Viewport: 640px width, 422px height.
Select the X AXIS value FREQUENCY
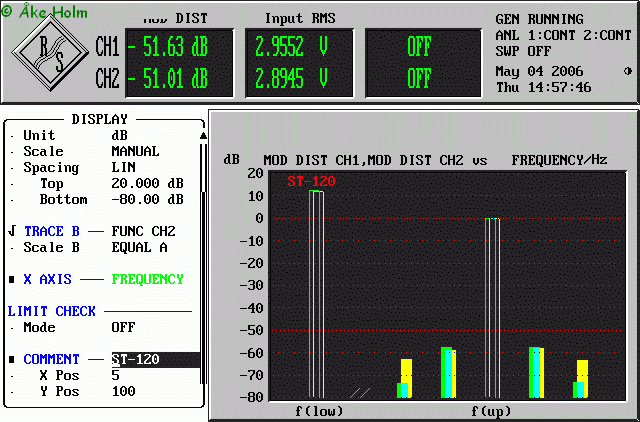[x=147, y=280]
